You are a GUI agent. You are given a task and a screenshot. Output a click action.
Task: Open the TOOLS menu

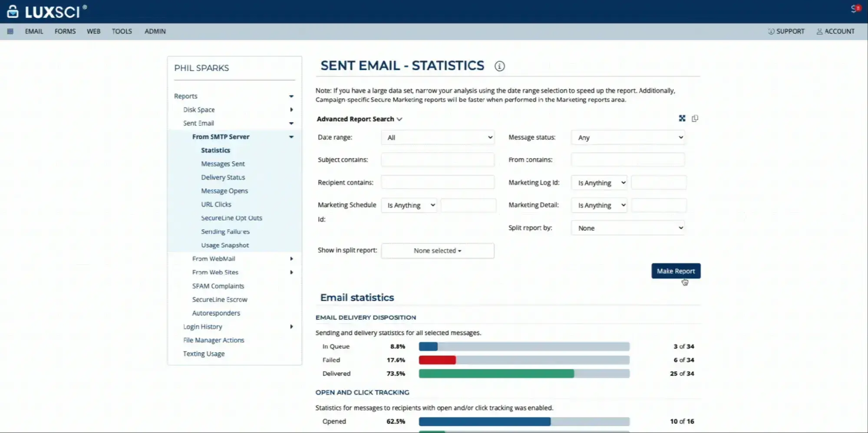122,31
